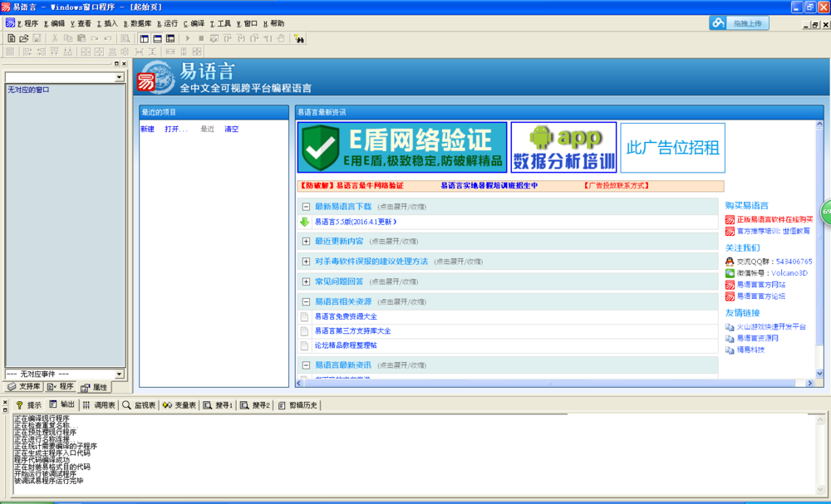Switch to the 属性 tab

pos(94,388)
